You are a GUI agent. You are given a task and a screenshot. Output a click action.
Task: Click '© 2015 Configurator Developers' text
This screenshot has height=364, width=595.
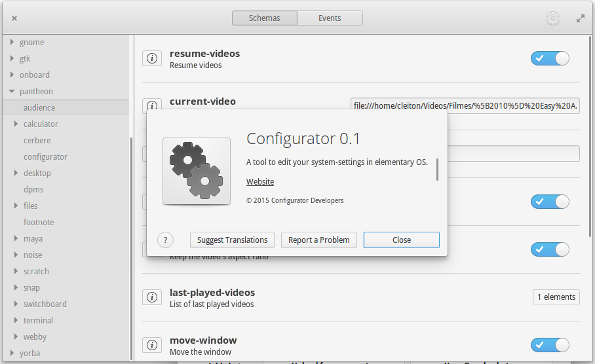(295, 200)
